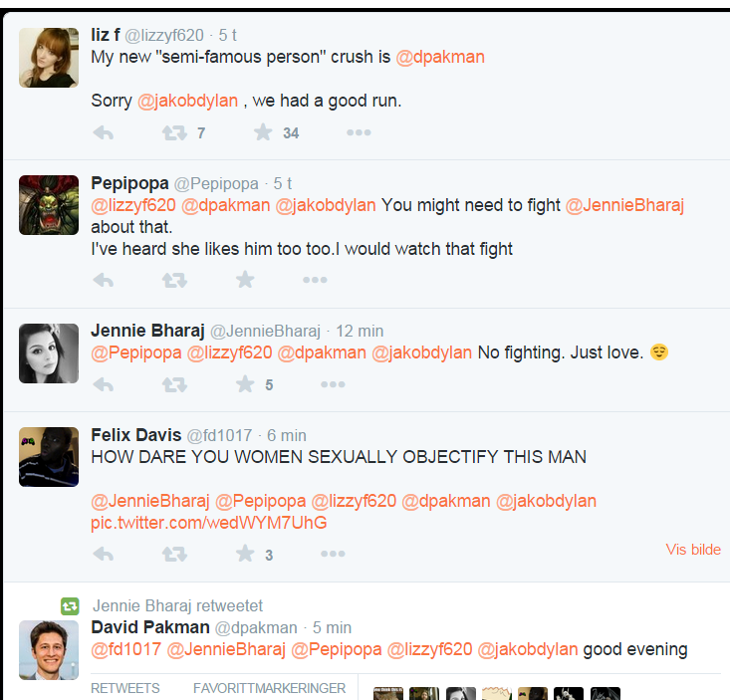Click 'Vis bilde' to show the image
Screen dimensions: 730x700
click(693, 550)
